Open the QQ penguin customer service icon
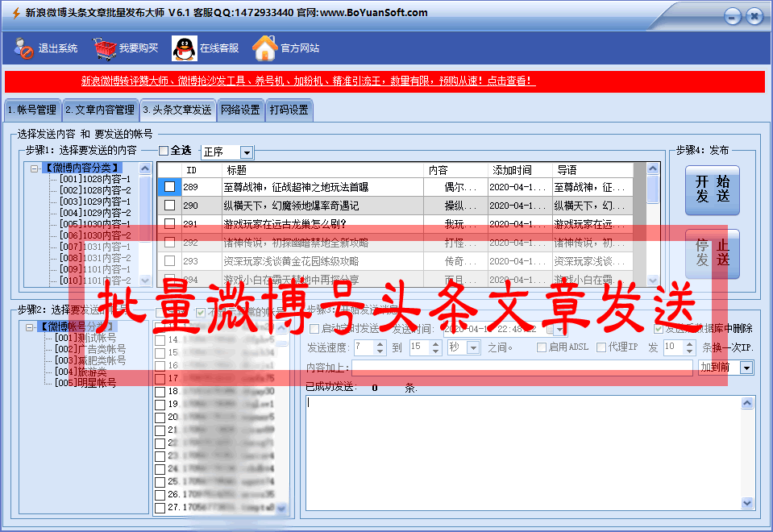Screen dimensions: 773x532 coord(185,48)
